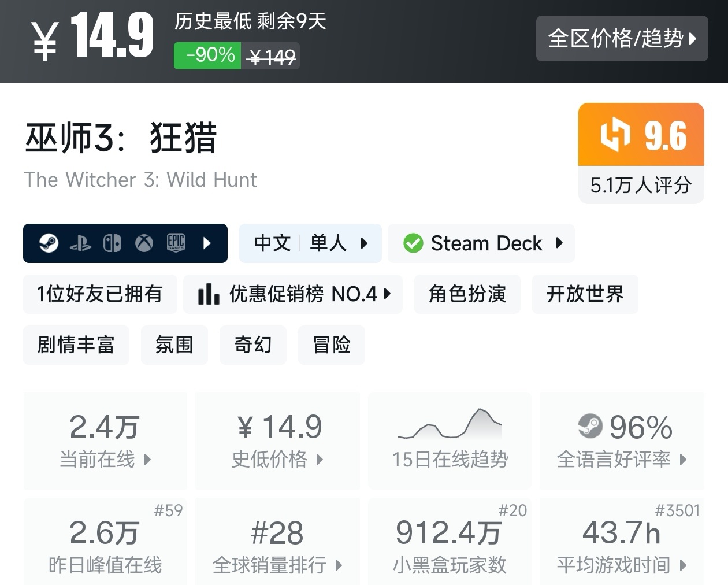Screen dimensions: 728x585
Task: Click the Steam platform icon
Action: (x=49, y=243)
